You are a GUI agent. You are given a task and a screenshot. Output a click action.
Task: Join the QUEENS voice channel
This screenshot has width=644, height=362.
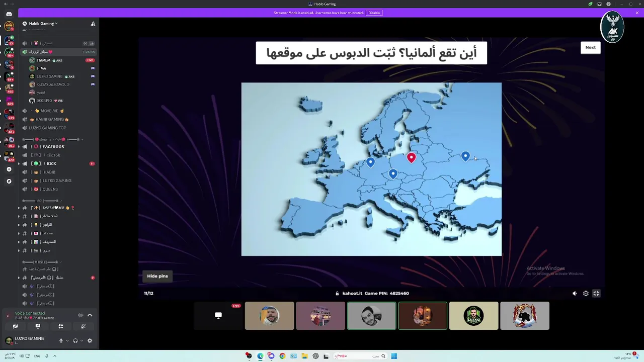(x=58, y=189)
